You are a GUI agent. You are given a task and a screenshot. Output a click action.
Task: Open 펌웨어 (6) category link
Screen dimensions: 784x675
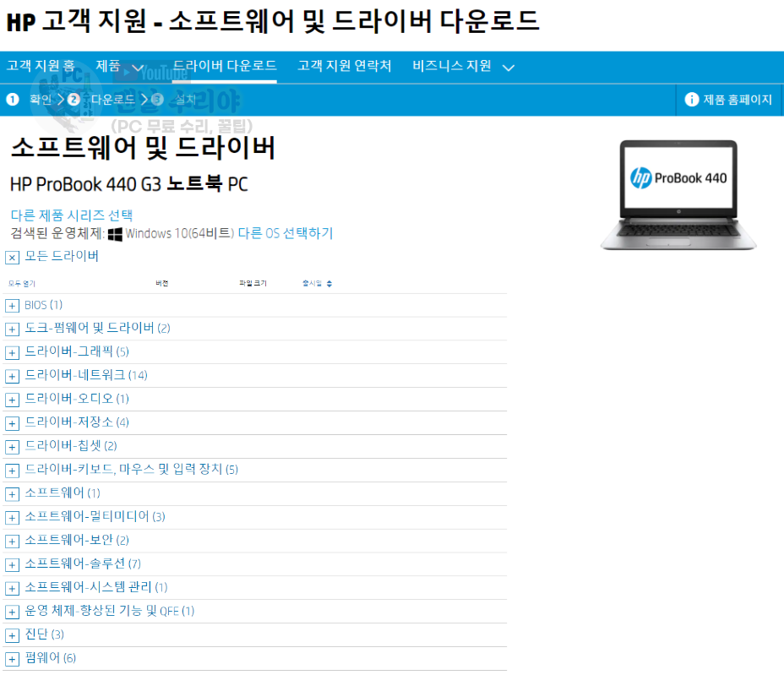pos(51,657)
